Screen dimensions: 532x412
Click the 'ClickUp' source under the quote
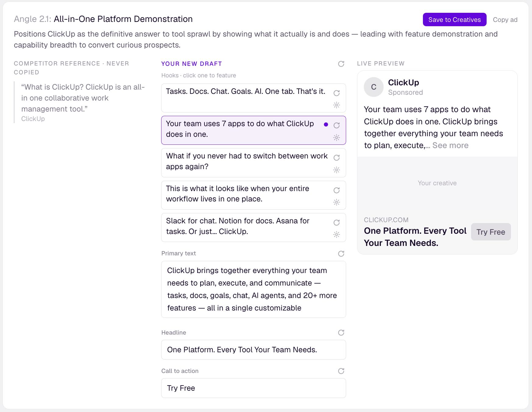click(33, 119)
